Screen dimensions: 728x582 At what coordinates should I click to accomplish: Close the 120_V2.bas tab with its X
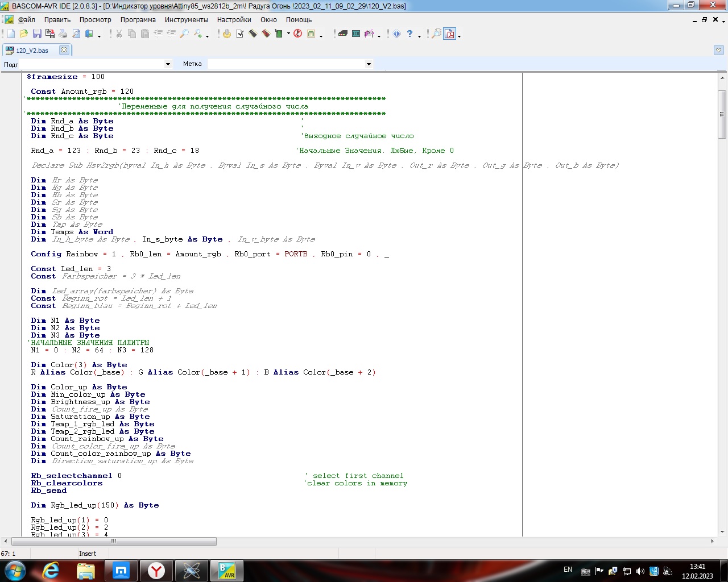point(64,50)
